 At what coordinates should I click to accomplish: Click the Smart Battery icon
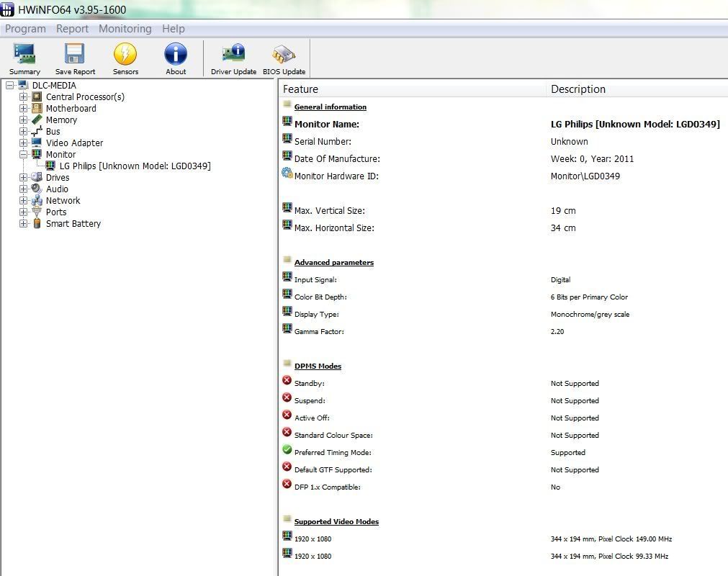pos(37,223)
